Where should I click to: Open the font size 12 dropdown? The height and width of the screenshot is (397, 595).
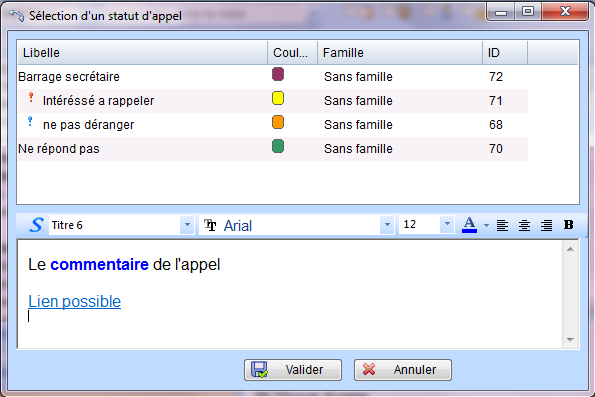pyautogui.click(x=447, y=224)
